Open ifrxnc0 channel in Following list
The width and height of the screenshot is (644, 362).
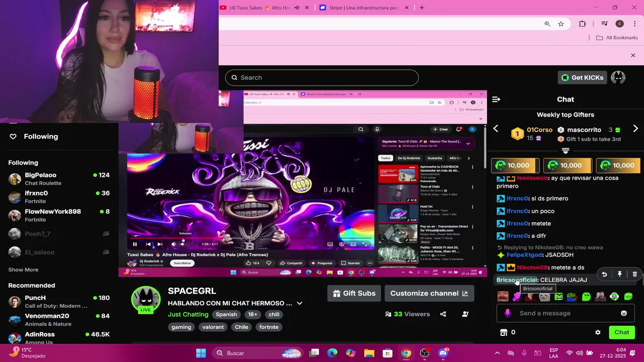(x=59, y=197)
